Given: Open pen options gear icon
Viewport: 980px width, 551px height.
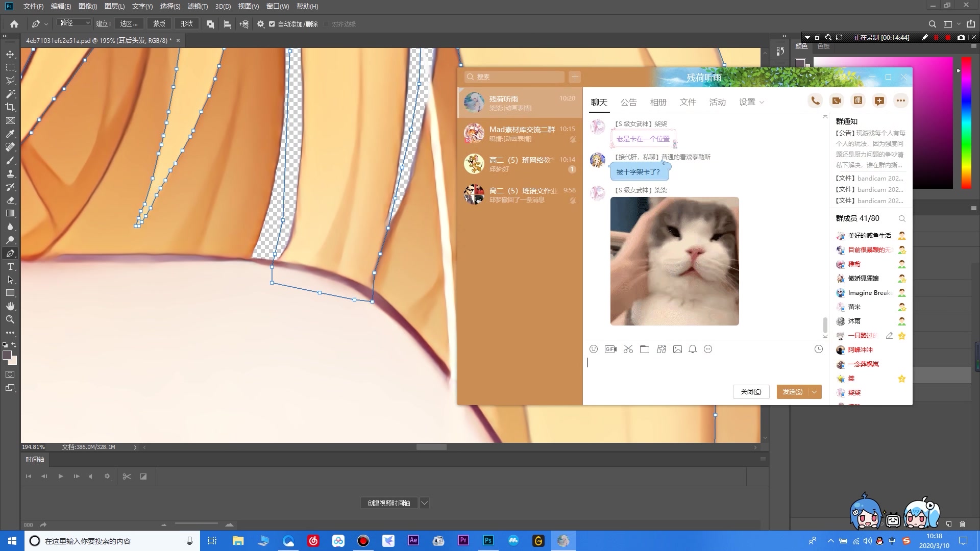Looking at the screenshot, I should click(260, 24).
